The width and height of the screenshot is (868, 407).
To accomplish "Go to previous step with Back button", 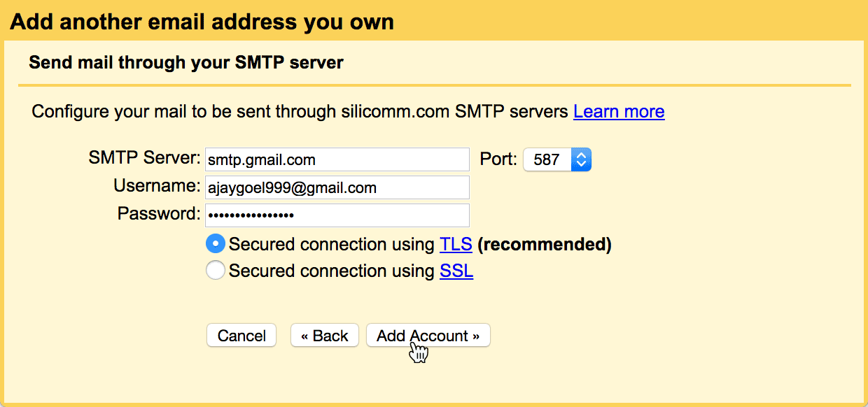I will [324, 336].
